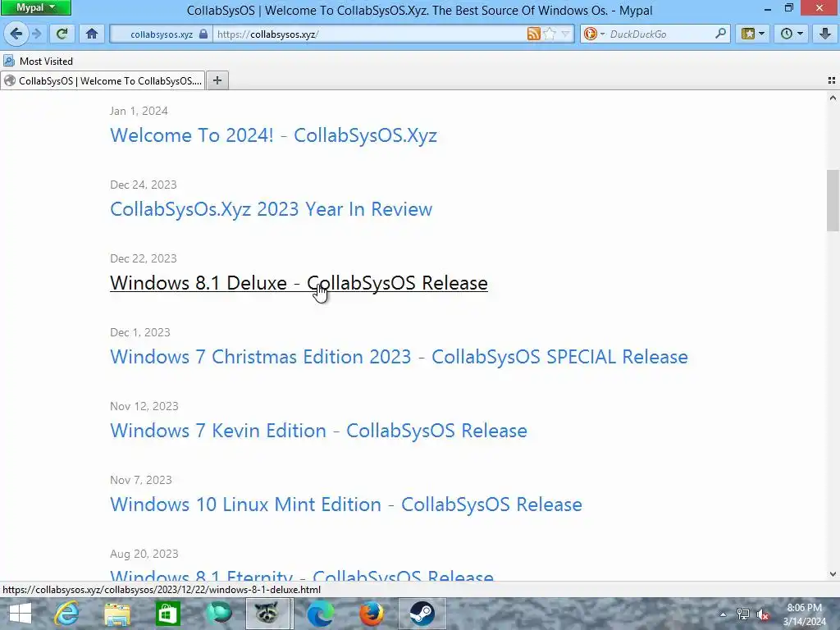Viewport: 840px width, 630px height.
Task: Launch Microsoft Edge from taskbar
Action: (x=321, y=614)
